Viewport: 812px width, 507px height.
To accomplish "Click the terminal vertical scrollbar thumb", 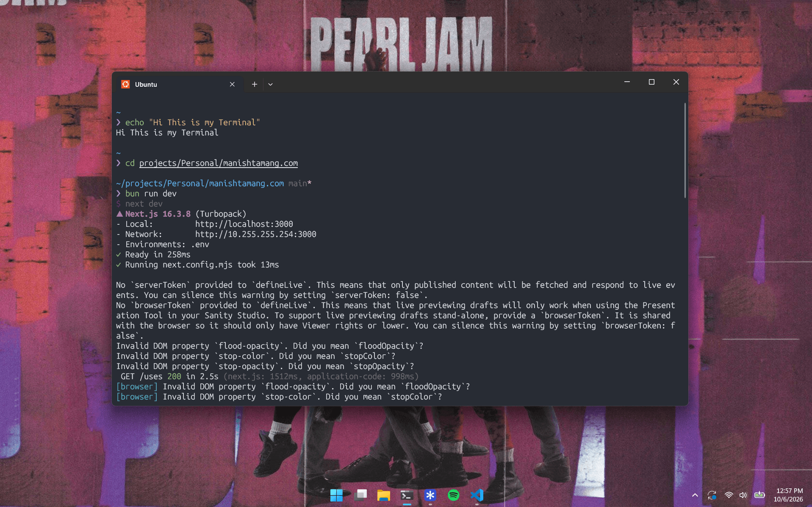I will (x=685, y=150).
